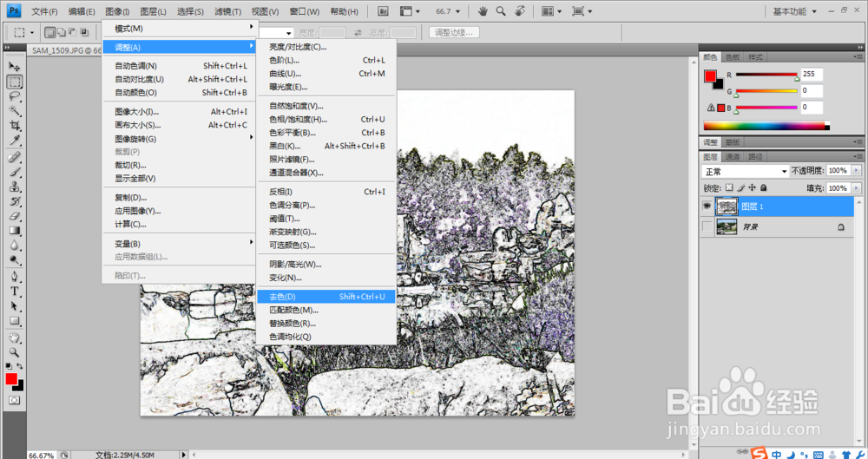Switch to the 蒙版 Masks tab
The image size is (868, 459).
click(733, 142)
